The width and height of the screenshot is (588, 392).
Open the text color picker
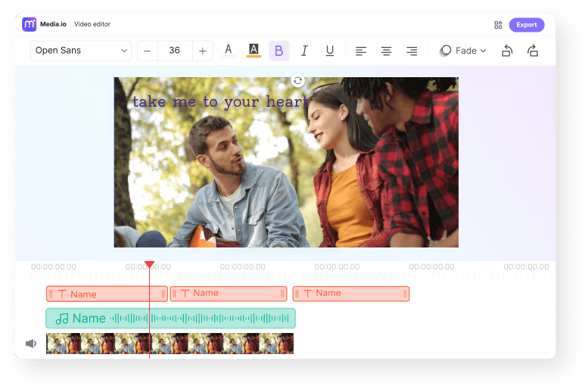[228, 51]
